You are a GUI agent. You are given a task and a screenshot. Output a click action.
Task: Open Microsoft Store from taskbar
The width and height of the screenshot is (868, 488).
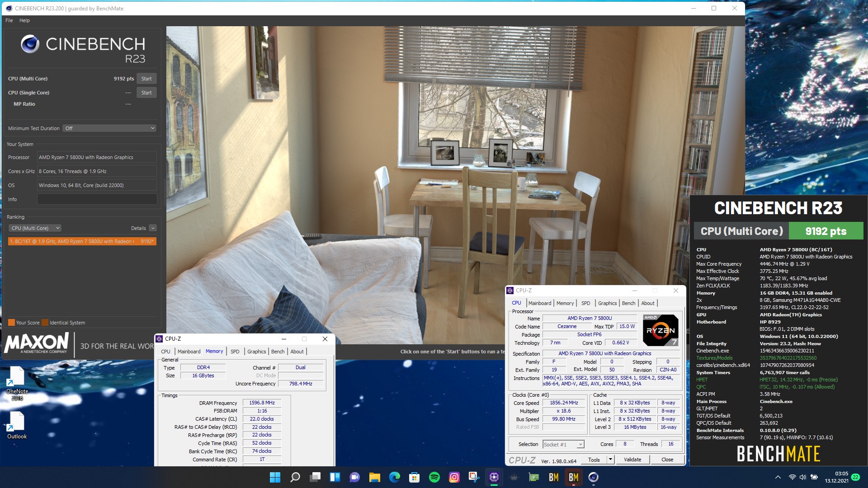coord(415,477)
